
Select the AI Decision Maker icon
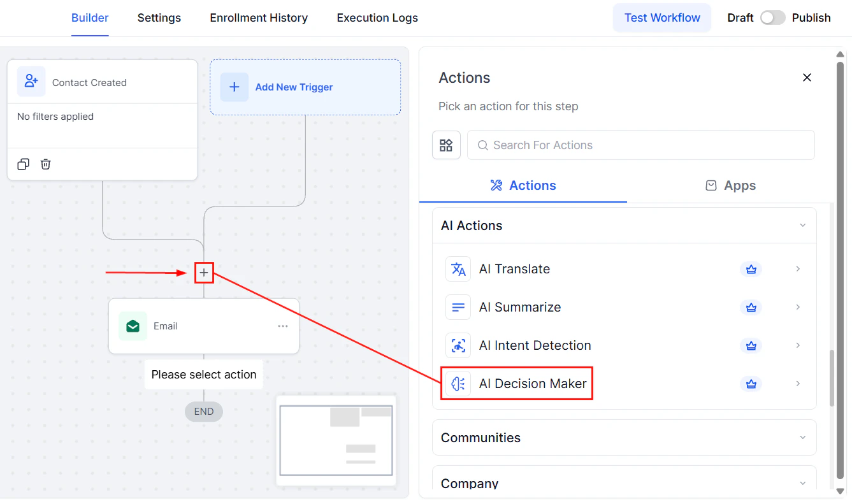coord(458,384)
